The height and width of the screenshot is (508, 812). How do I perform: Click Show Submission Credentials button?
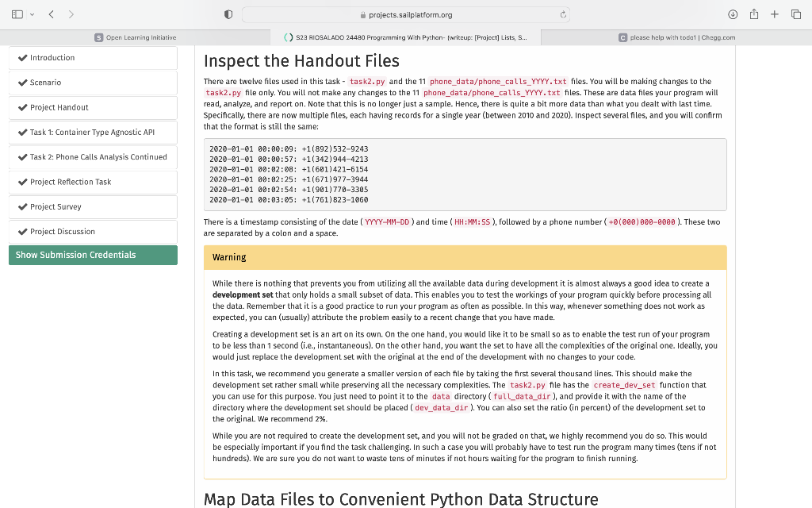(x=94, y=255)
